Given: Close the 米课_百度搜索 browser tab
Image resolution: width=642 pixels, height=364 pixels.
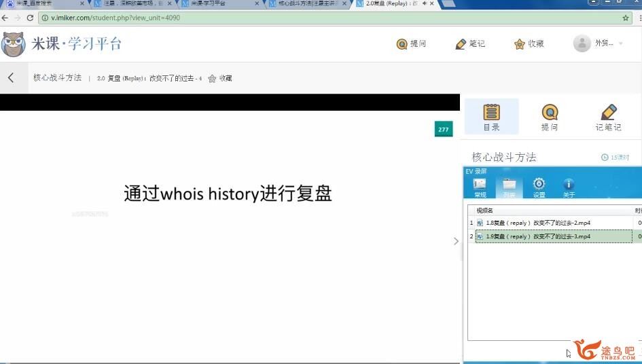Looking at the screenshot, I should 82,3.
